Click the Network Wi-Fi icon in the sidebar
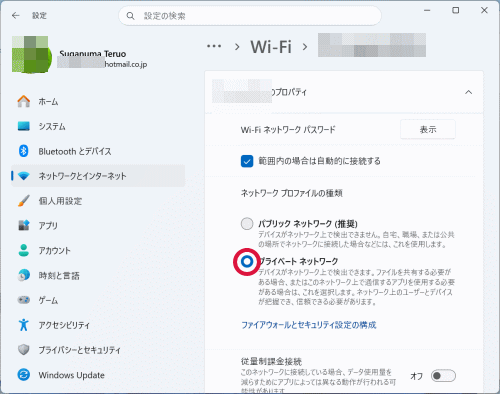 [x=24, y=176]
